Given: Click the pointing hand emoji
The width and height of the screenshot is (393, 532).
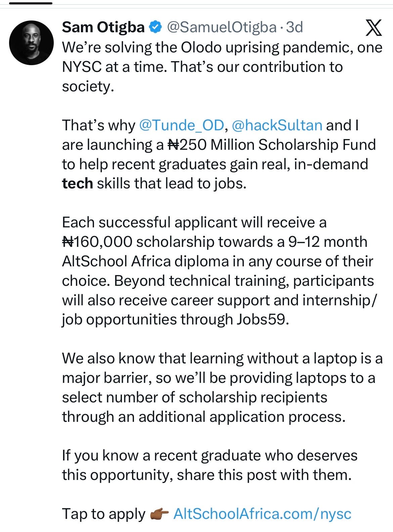Looking at the screenshot, I should click(160, 514).
